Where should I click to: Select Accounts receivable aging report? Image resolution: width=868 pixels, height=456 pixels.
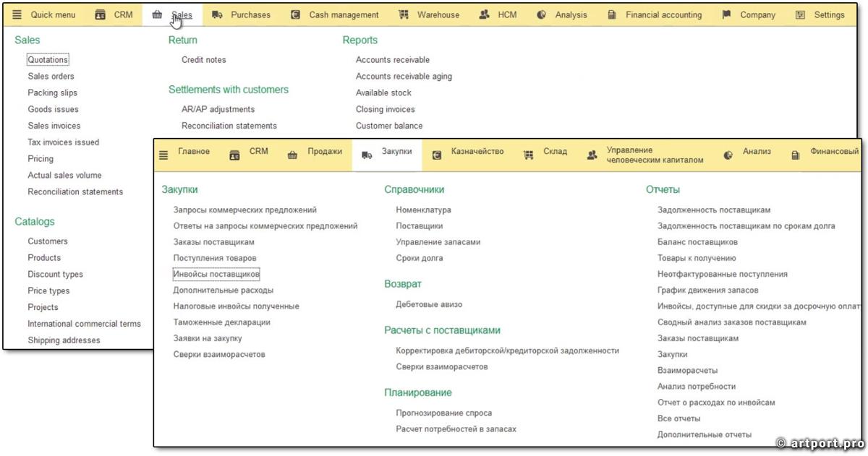coord(404,77)
